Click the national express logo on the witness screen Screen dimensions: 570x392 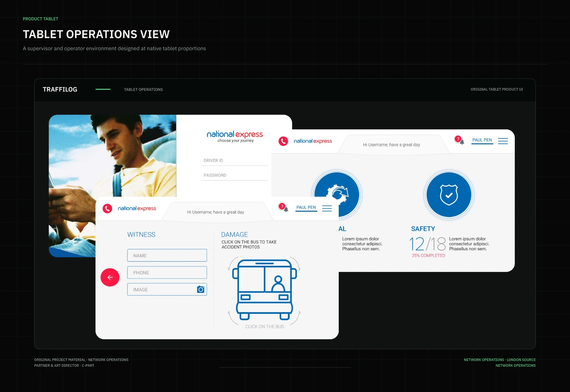coord(137,208)
